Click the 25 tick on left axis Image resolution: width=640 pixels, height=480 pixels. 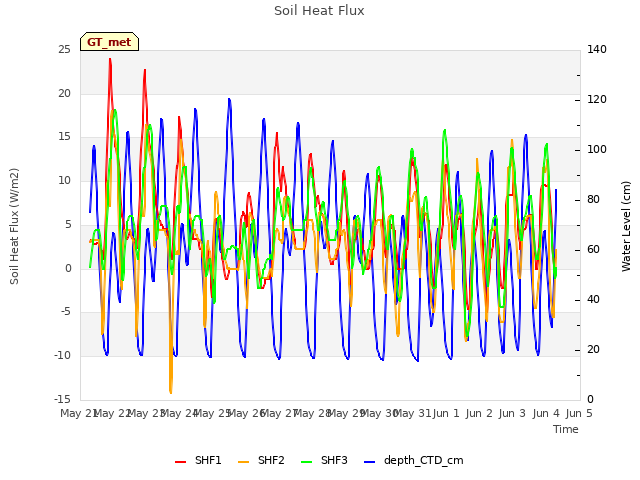click(x=64, y=50)
